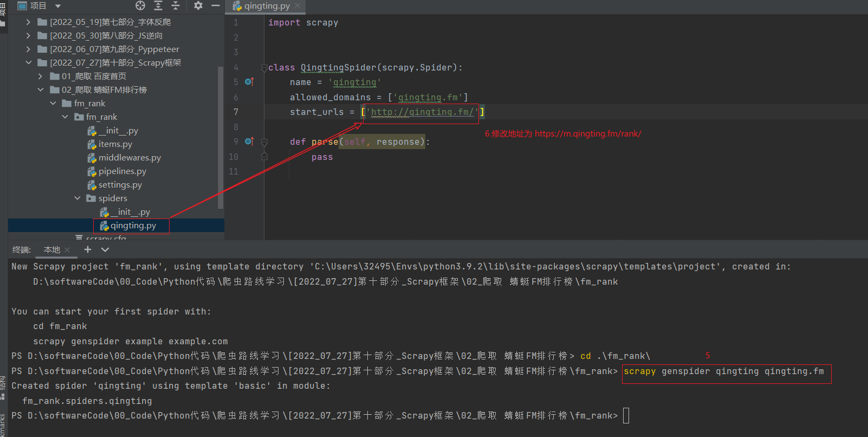Collapse the spiders folder arrow
Image resolution: width=868 pixels, height=437 pixels.
point(77,198)
